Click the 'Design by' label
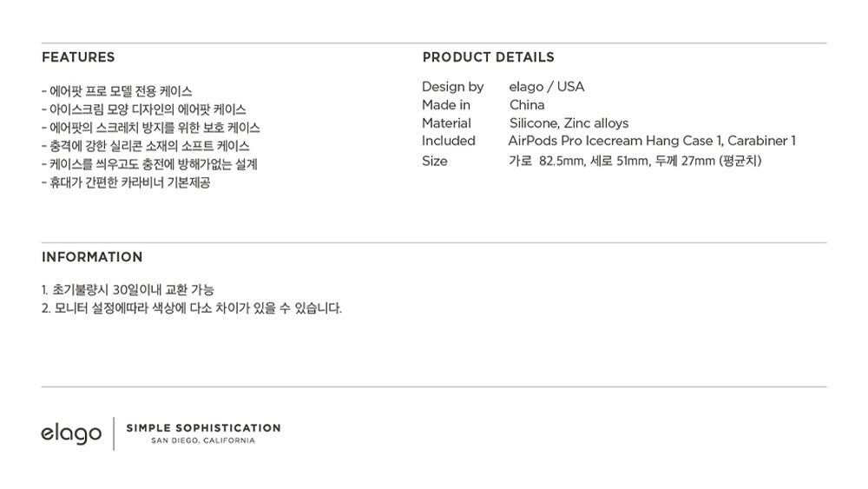This screenshot has width=868, height=489. click(x=452, y=87)
